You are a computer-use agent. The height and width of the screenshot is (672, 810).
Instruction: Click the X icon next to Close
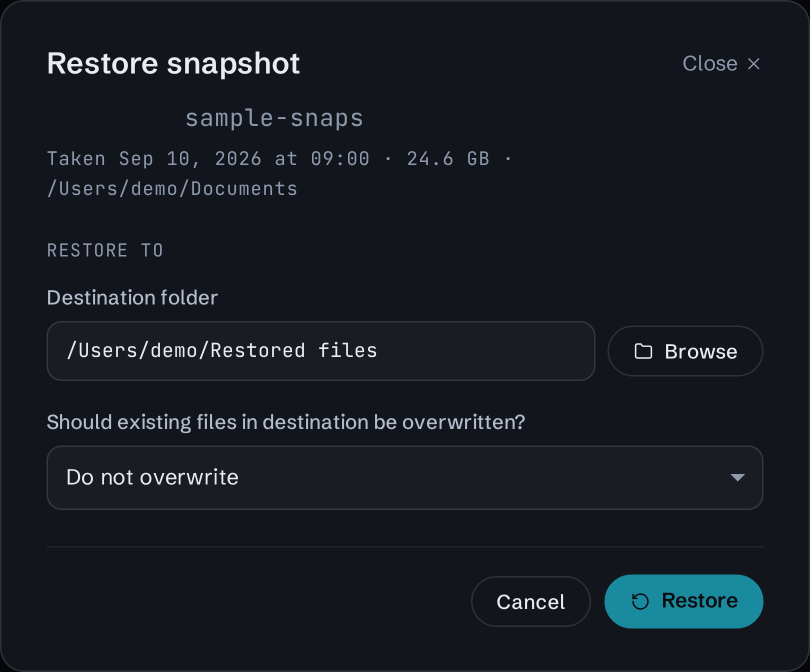pos(753,63)
